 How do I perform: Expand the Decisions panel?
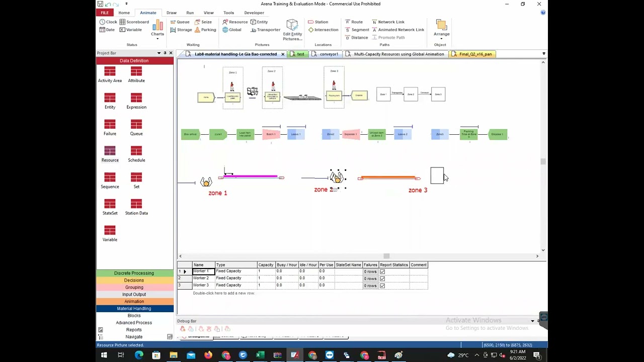pos(134,280)
